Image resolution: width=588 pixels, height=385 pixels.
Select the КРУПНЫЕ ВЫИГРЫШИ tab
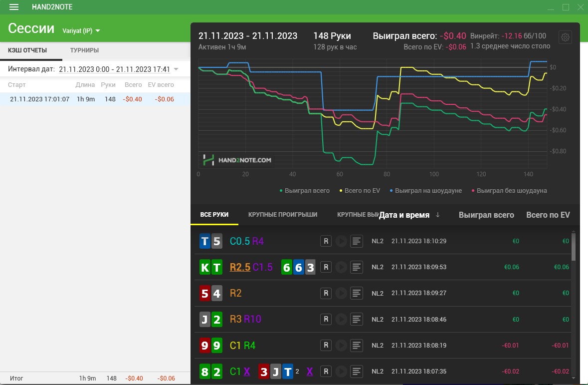(358, 215)
